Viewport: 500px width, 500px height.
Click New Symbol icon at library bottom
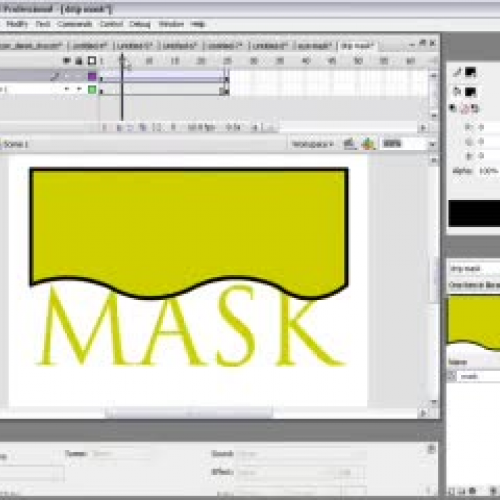[451, 491]
